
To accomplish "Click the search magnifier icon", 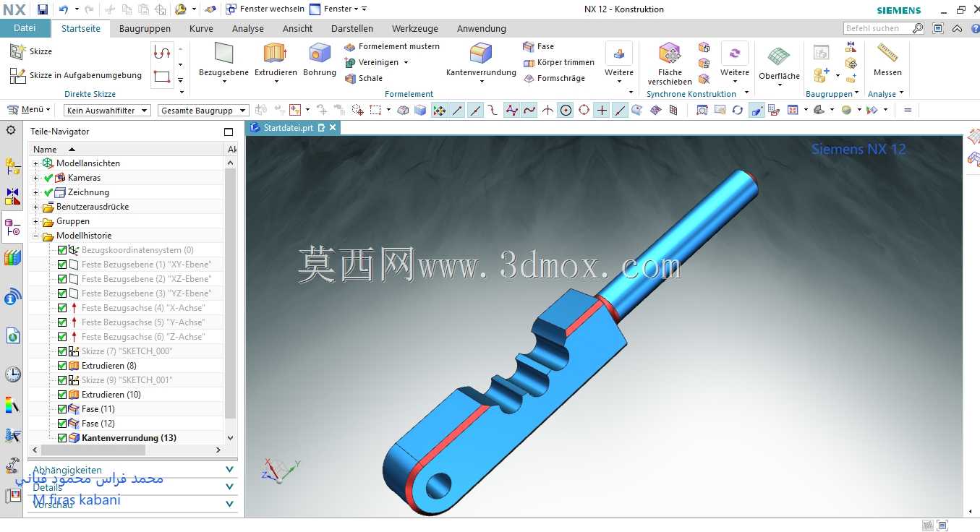I will pos(918,28).
